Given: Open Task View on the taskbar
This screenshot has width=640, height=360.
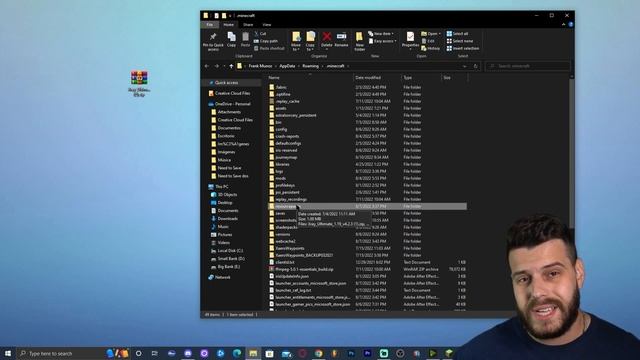Looking at the screenshot, I should coord(155,353).
